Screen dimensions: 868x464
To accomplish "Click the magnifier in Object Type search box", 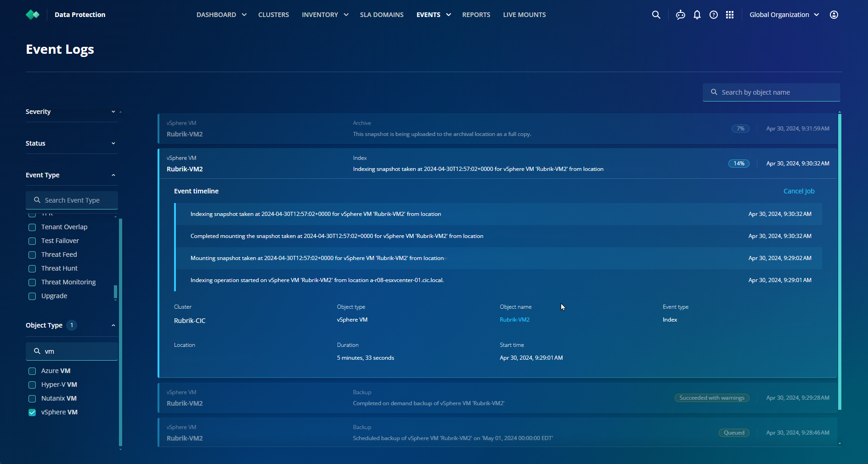I will pos(37,351).
